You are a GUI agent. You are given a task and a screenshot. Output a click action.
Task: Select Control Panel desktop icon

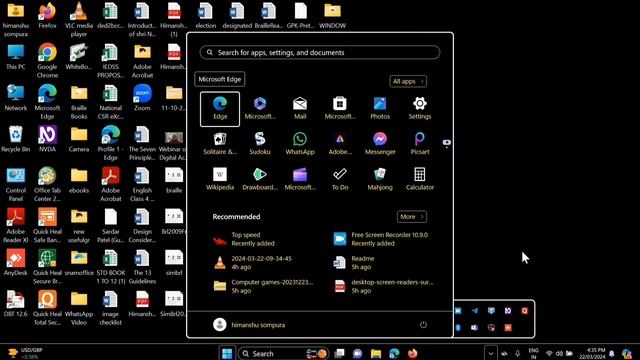pyautogui.click(x=16, y=184)
